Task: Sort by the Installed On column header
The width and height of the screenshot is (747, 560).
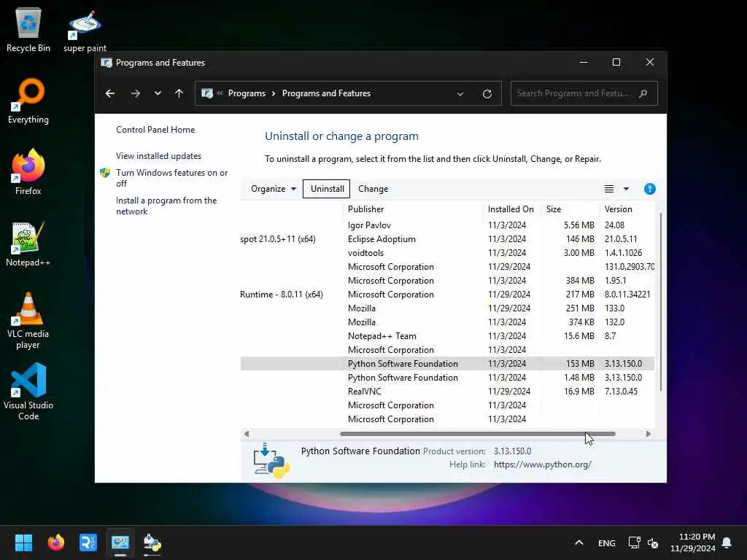Action: tap(511, 209)
